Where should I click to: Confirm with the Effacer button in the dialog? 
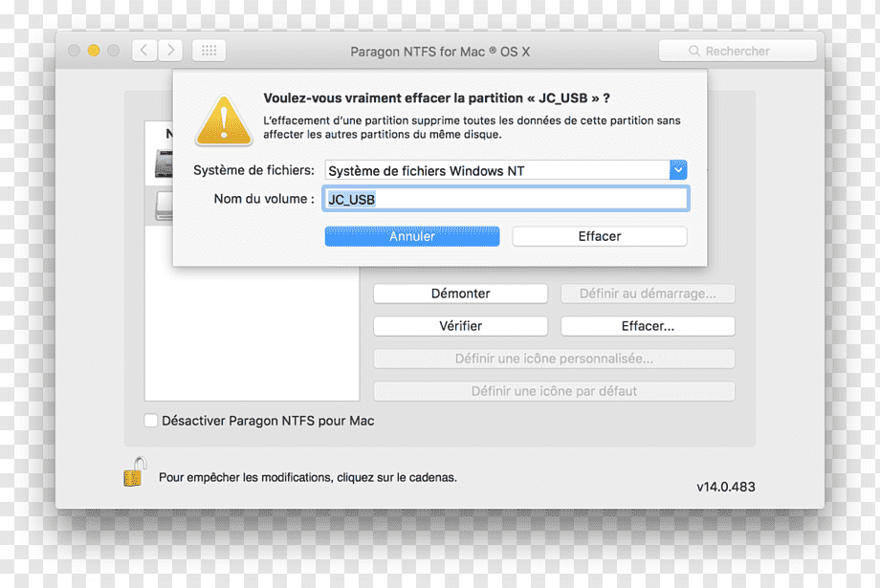point(600,236)
